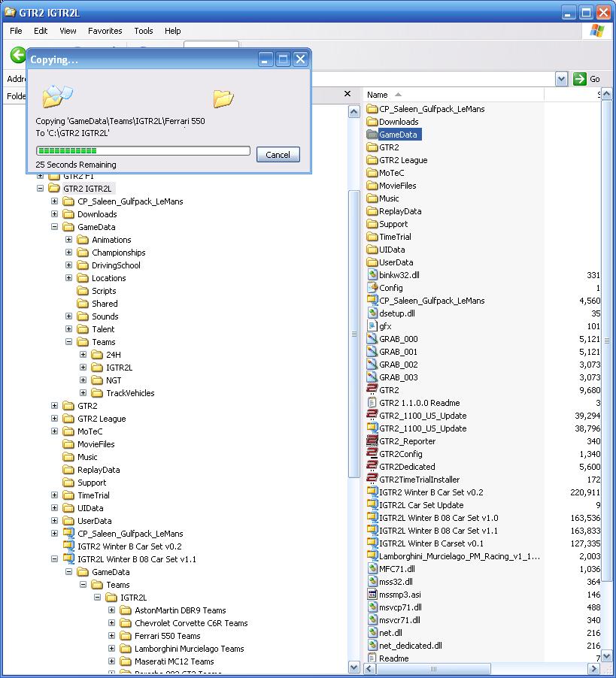
Task: Select IGTR2L Car Set Update archive icon
Action: [x=372, y=504]
